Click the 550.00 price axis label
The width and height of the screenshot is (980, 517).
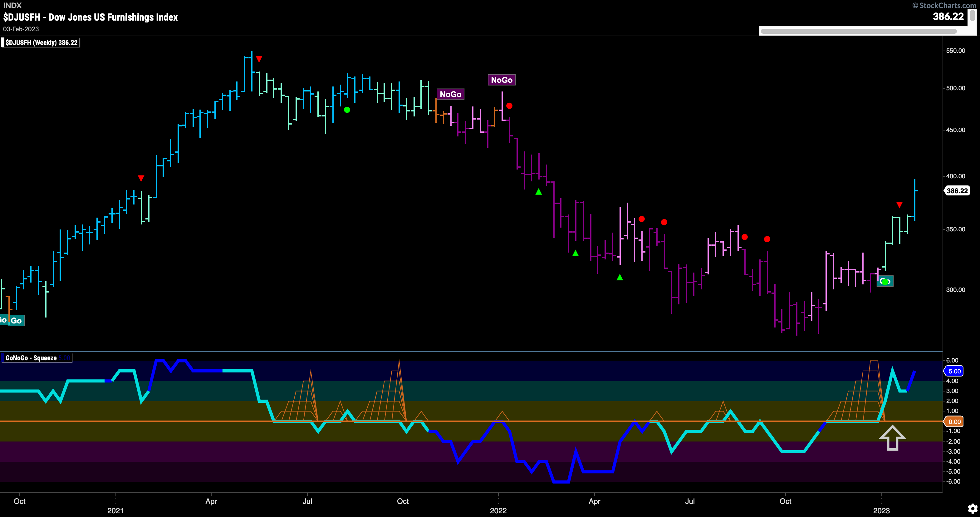click(x=956, y=51)
